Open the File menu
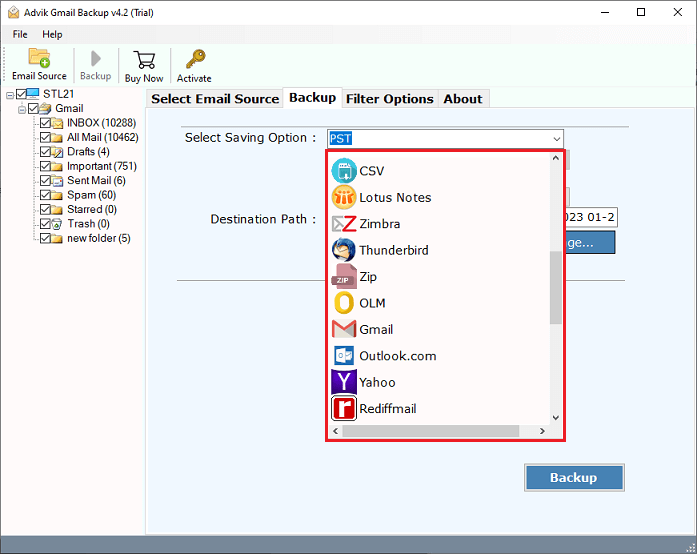The height and width of the screenshot is (554, 697). pos(20,34)
